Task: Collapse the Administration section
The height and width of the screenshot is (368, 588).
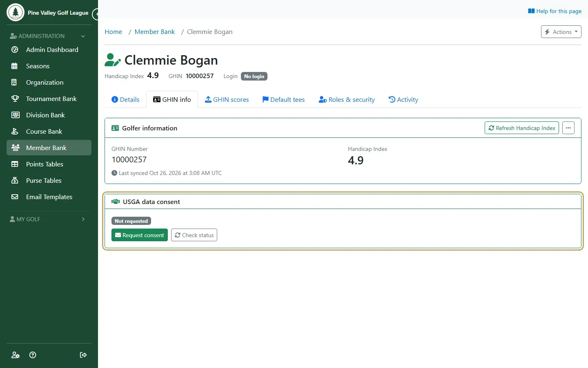Action: [x=49, y=36]
